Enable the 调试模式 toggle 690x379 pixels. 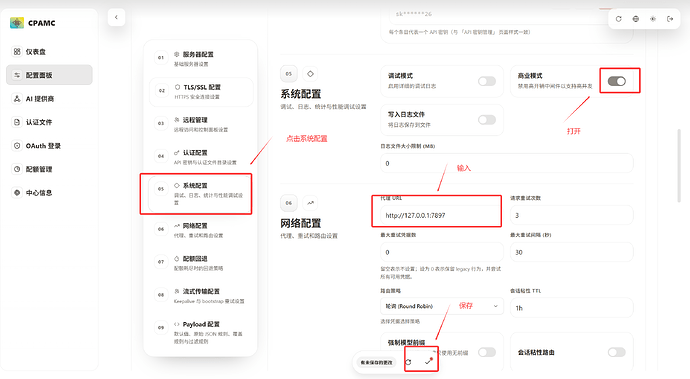point(487,81)
